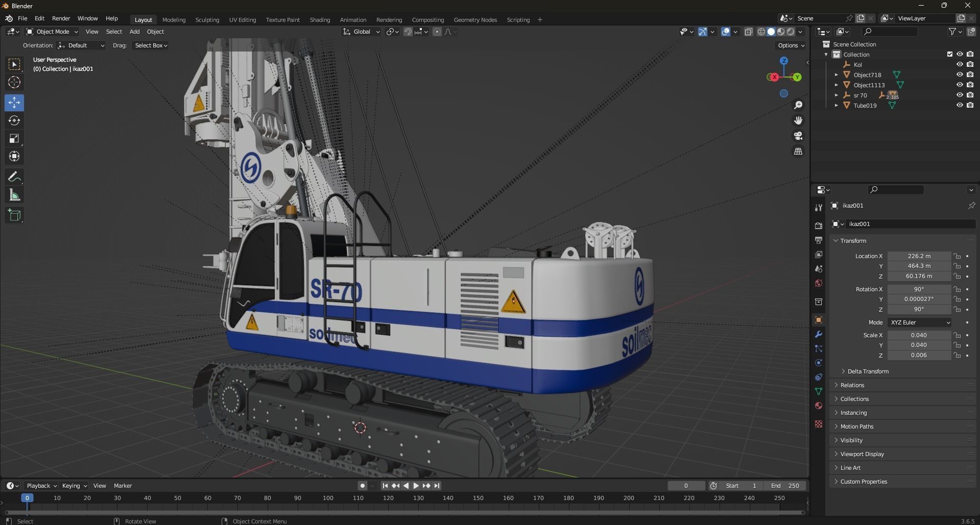980x525 pixels.
Task: Play the animation forward
Action: click(416, 486)
